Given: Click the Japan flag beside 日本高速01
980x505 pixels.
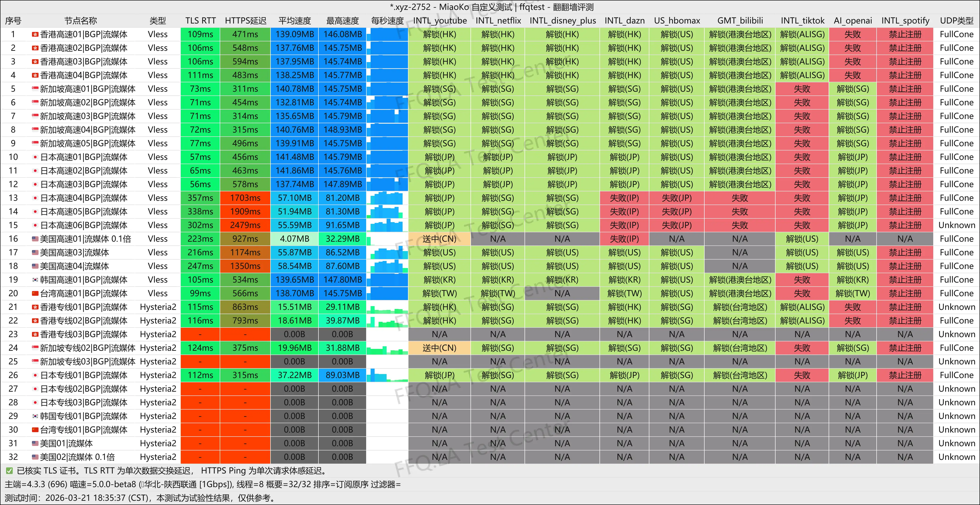Looking at the screenshot, I should [35, 157].
